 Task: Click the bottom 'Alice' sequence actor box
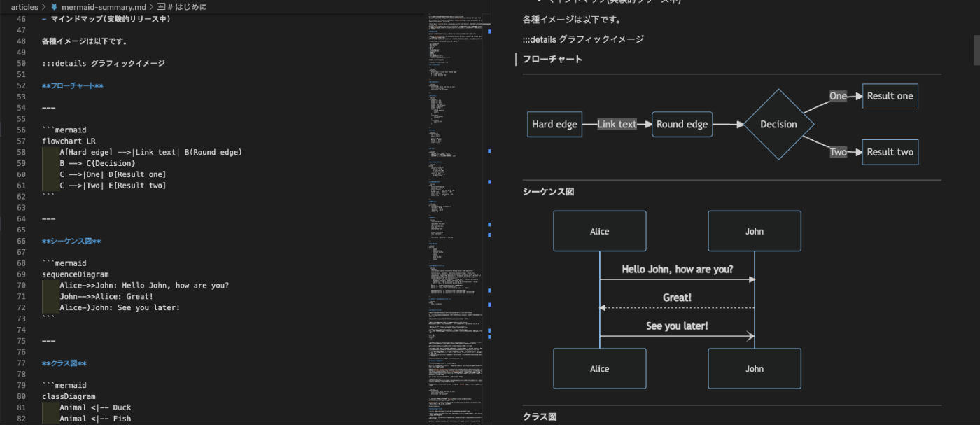click(599, 368)
